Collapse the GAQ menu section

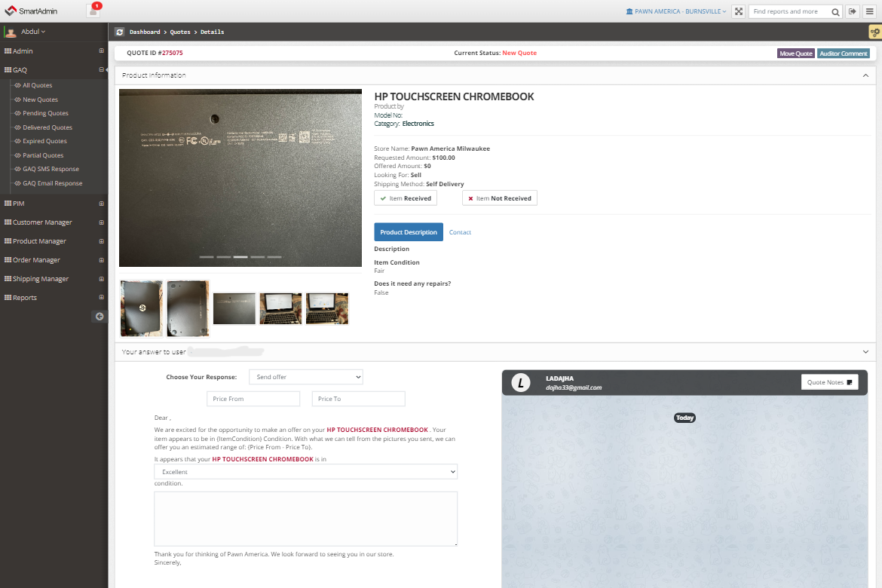coord(101,70)
